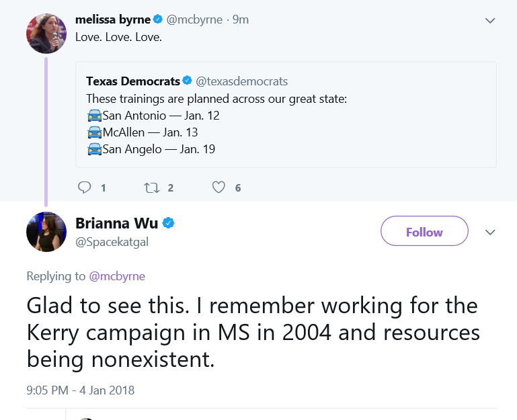Click the 9:05 PM - 4 Jan 2018 timestamp
517x420 pixels.
tap(81, 390)
